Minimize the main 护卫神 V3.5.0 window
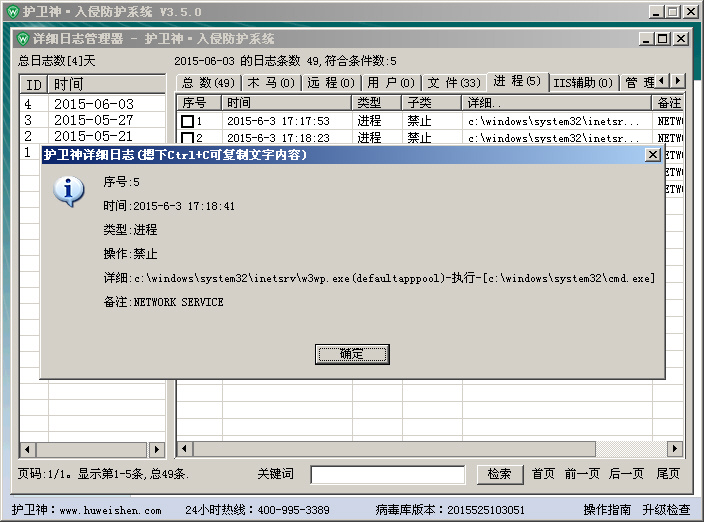Viewport: 704px width, 522px height. (x=656, y=12)
